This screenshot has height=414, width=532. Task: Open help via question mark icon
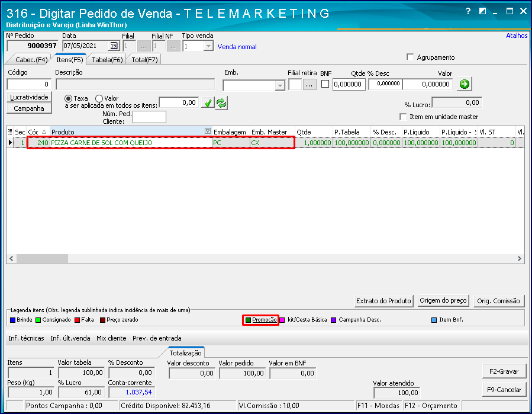tap(468, 11)
